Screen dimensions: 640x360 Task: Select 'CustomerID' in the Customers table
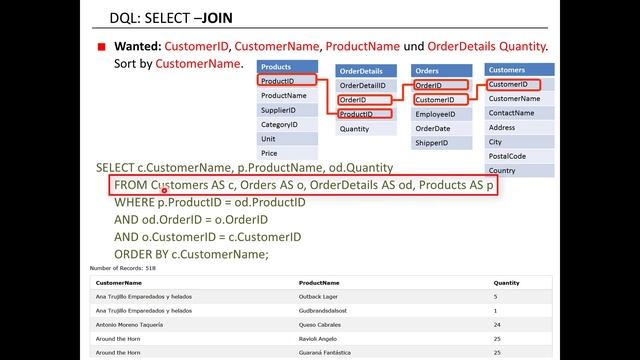pos(513,84)
